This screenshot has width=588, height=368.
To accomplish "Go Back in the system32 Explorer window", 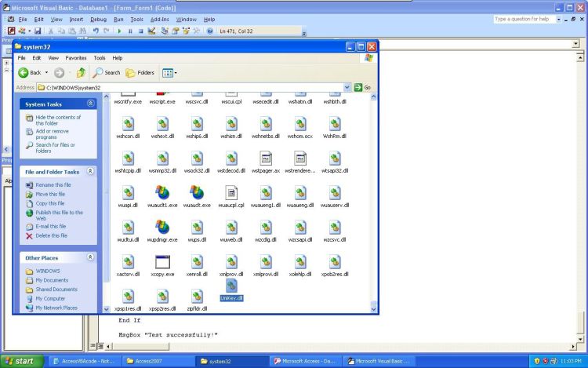I will click(29, 72).
